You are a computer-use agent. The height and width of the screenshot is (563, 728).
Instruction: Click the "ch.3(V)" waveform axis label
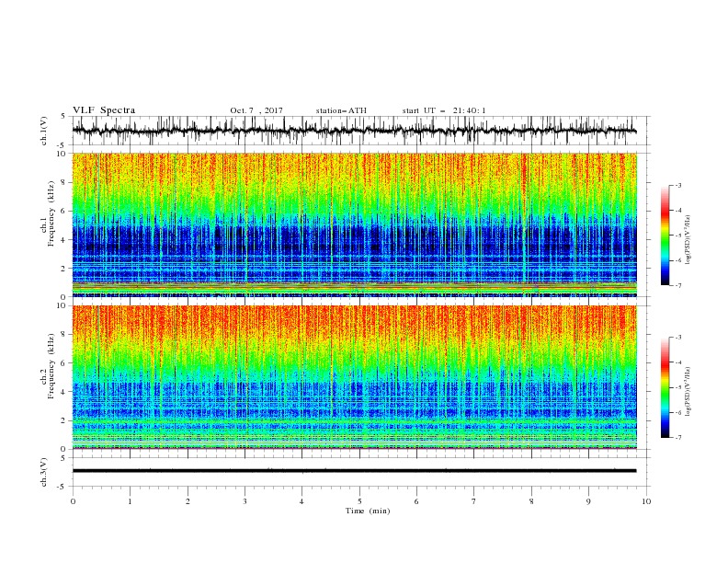[x=44, y=472]
